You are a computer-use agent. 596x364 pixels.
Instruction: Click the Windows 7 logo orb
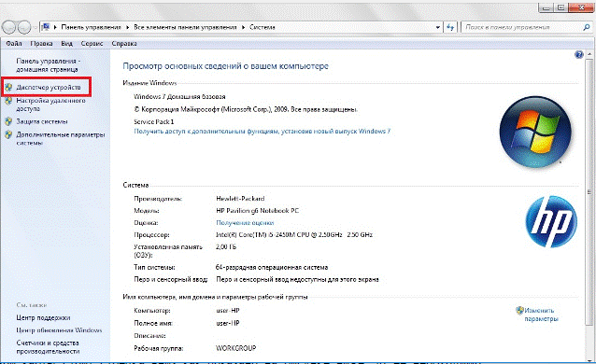tap(535, 132)
